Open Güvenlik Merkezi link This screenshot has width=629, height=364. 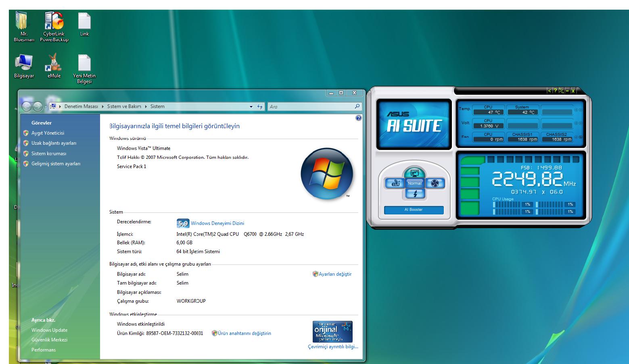49,340
